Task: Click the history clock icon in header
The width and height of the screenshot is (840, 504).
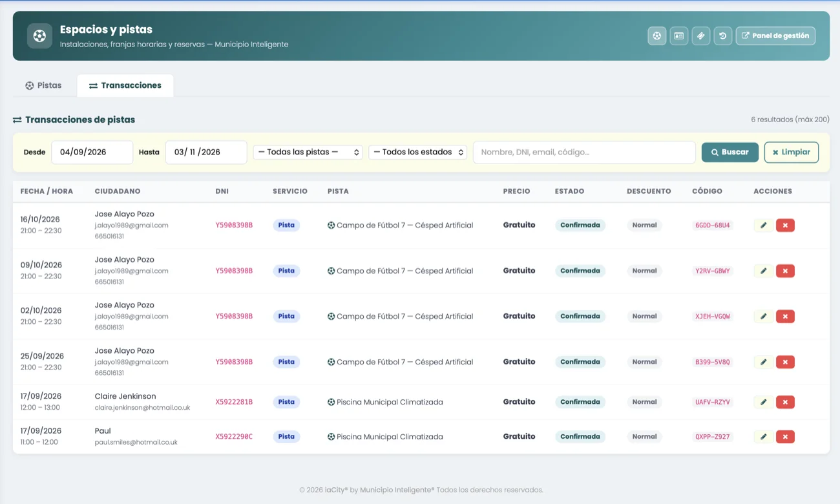Action: 723,36
